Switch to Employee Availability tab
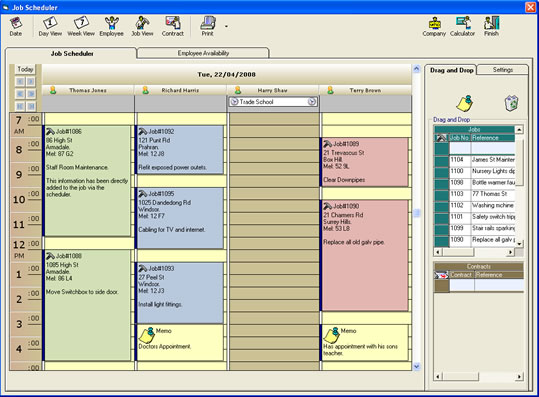Image resolution: width=539 pixels, height=397 pixels. tap(203, 53)
